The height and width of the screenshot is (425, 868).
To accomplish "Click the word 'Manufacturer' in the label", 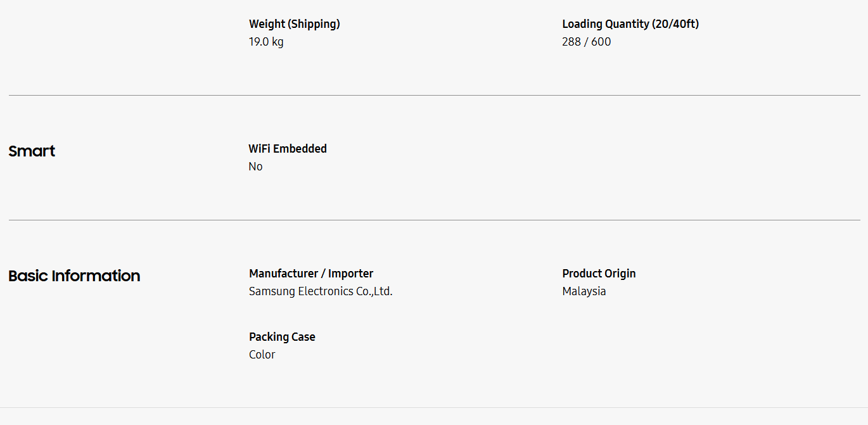I will pos(283,274).
